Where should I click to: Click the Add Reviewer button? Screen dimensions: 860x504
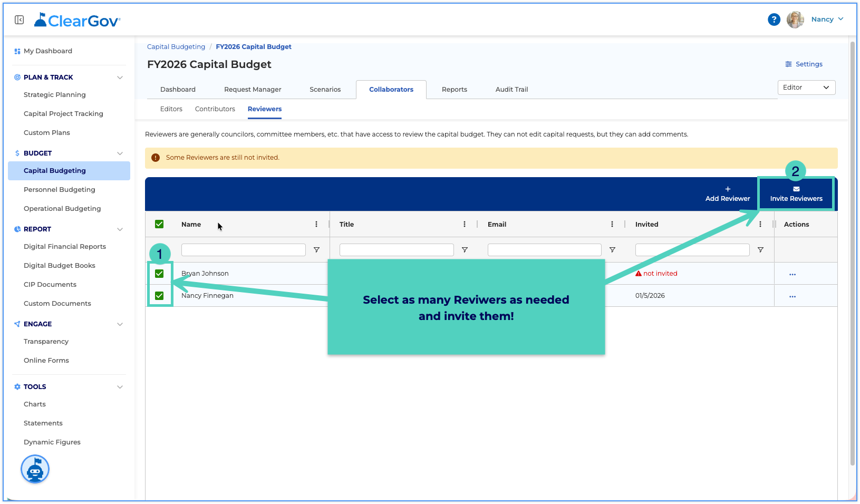pyautogui.click(x=728, y=194)
